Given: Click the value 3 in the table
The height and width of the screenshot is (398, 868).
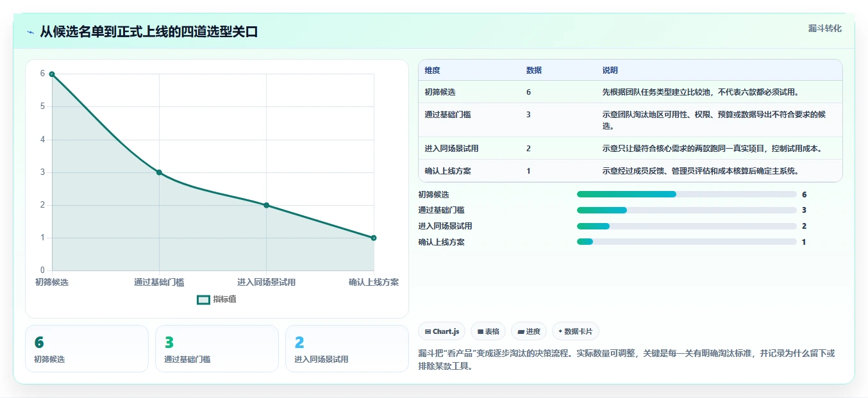Looking at the screenshot, I should coord(528,115).
